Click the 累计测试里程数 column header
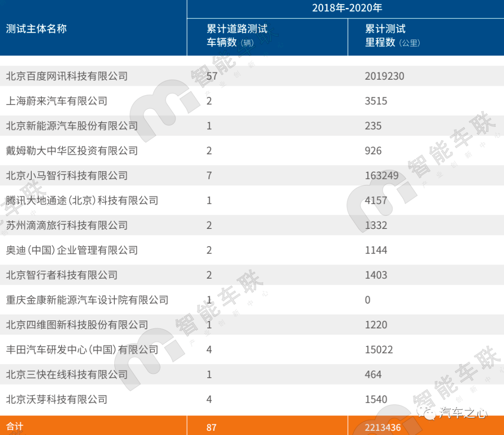 pyautogui.click(x=392, y=35)
